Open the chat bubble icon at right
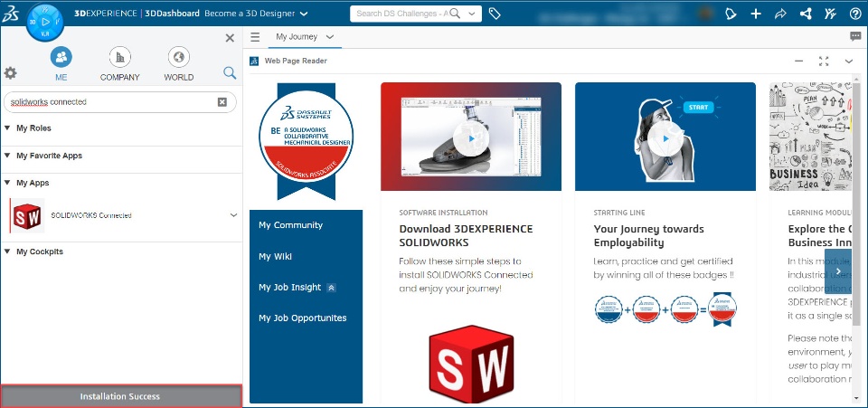 (x=855, y=36)
